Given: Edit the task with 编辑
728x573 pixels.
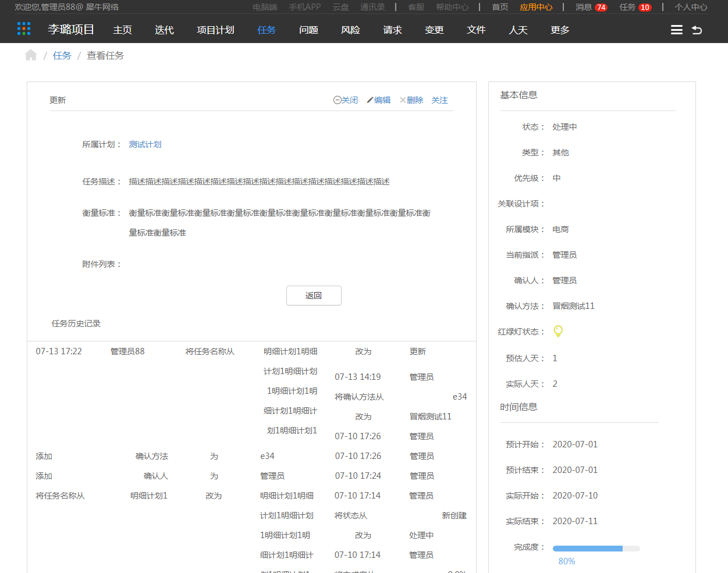Looking at the screenshot, I should [x=379, y=100].
